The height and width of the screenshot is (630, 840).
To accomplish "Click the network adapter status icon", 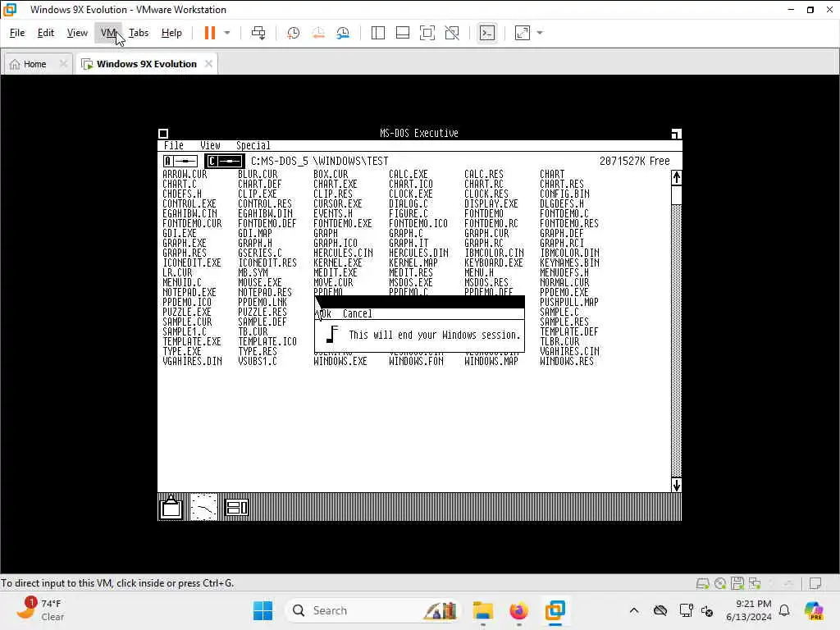I will [755, 583].
